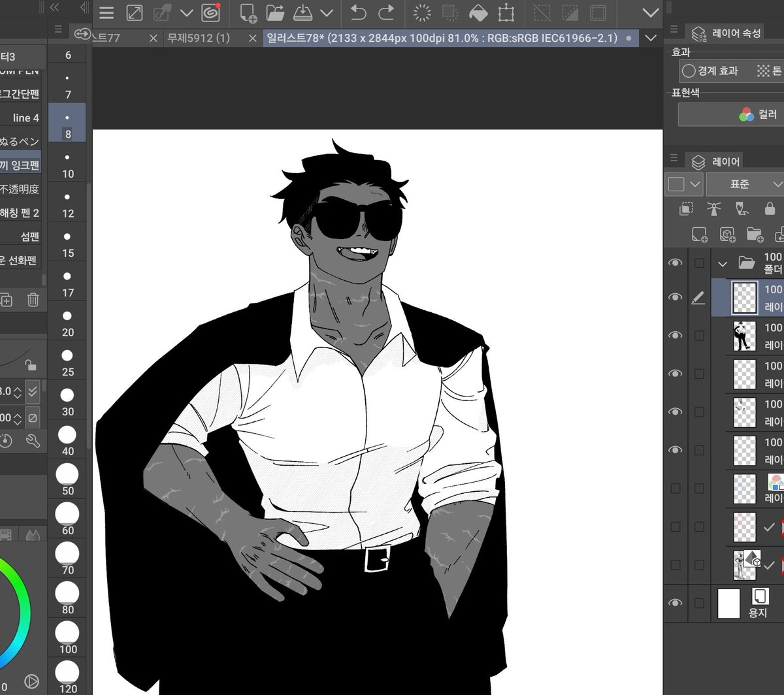Collapse the 100 폴더 layer folder
This screenshot has height=695, width=784.
tap(722, 264)
